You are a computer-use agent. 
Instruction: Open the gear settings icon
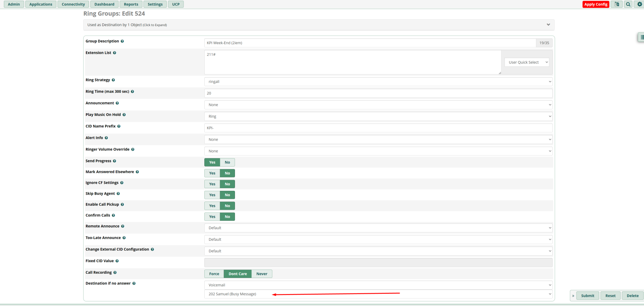pyautogui.click(x=639, y=4)
